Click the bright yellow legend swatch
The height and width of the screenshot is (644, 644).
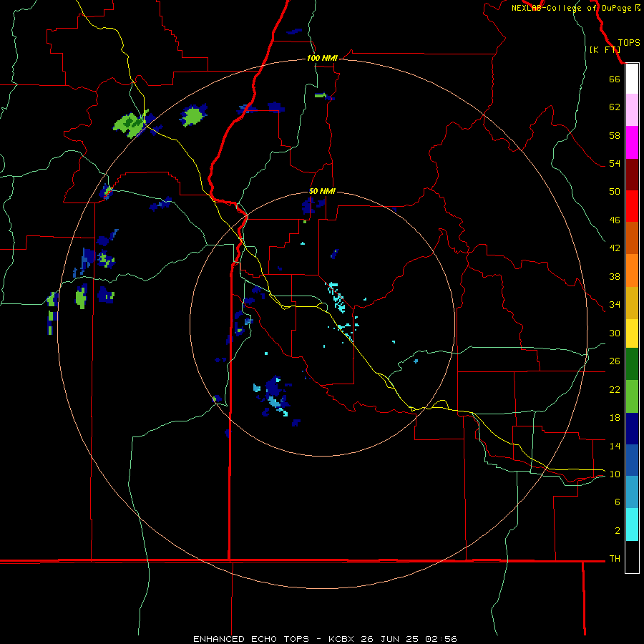point(632,333)
